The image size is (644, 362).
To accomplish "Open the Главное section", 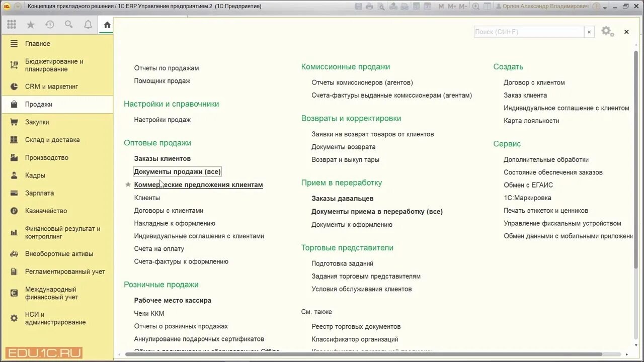I will [x=56, y=44].
